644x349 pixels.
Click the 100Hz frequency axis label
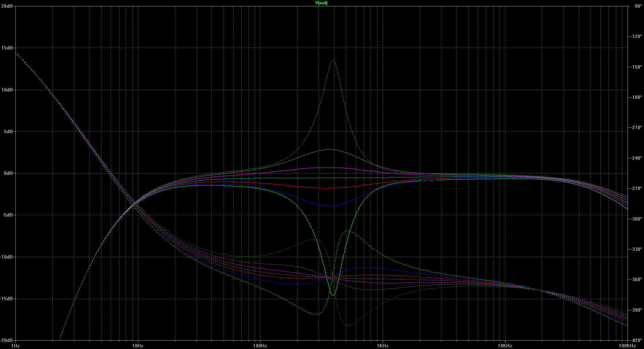pyautogui.click(x=260, y=346)
